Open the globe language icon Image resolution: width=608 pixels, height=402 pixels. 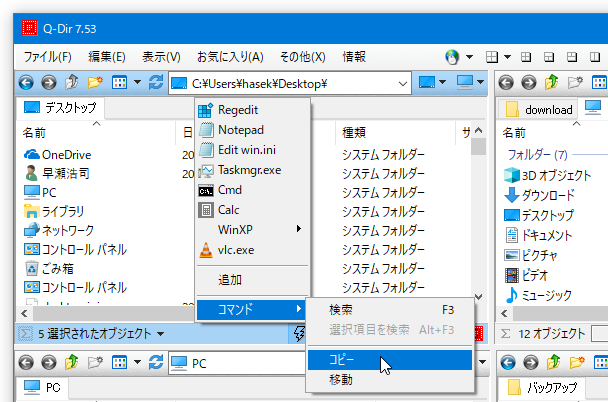452,57
